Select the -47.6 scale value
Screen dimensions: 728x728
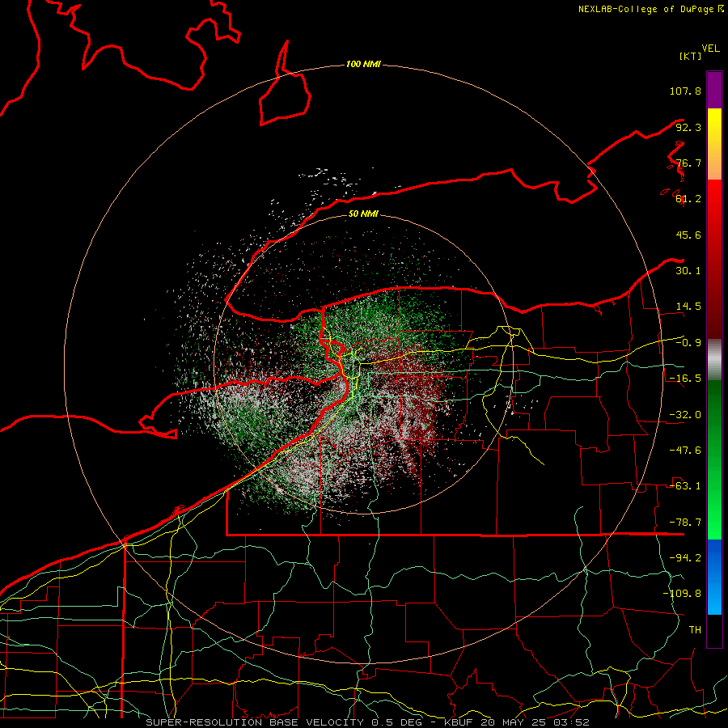(x=685, y=451)
